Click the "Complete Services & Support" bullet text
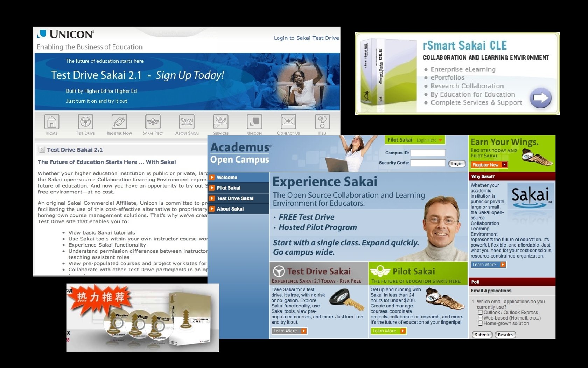This screenshot has width=588, height=368. coord(476,103)
